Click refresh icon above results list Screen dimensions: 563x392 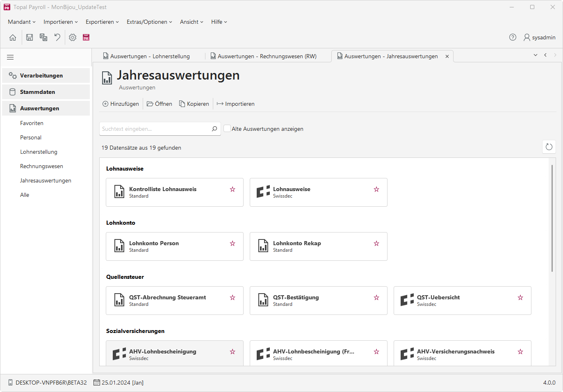pyautogui.click(x=549, y=147)
